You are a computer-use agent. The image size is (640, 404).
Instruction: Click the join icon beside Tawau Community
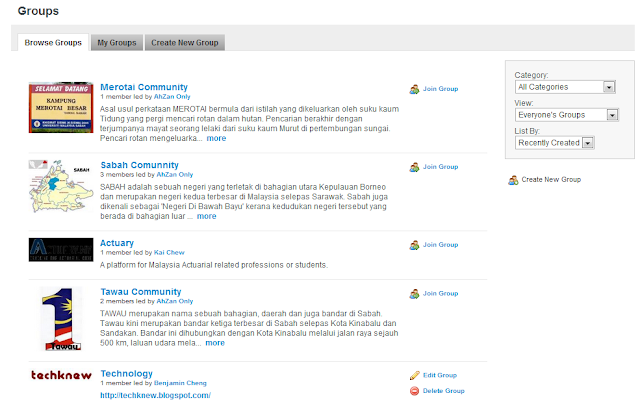point(414,293)
